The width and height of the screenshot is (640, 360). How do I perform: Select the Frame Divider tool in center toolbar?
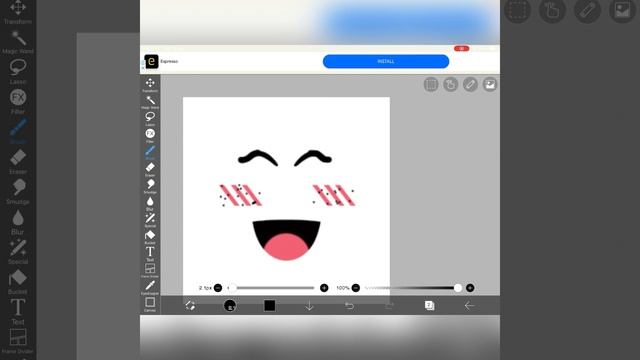150,271
